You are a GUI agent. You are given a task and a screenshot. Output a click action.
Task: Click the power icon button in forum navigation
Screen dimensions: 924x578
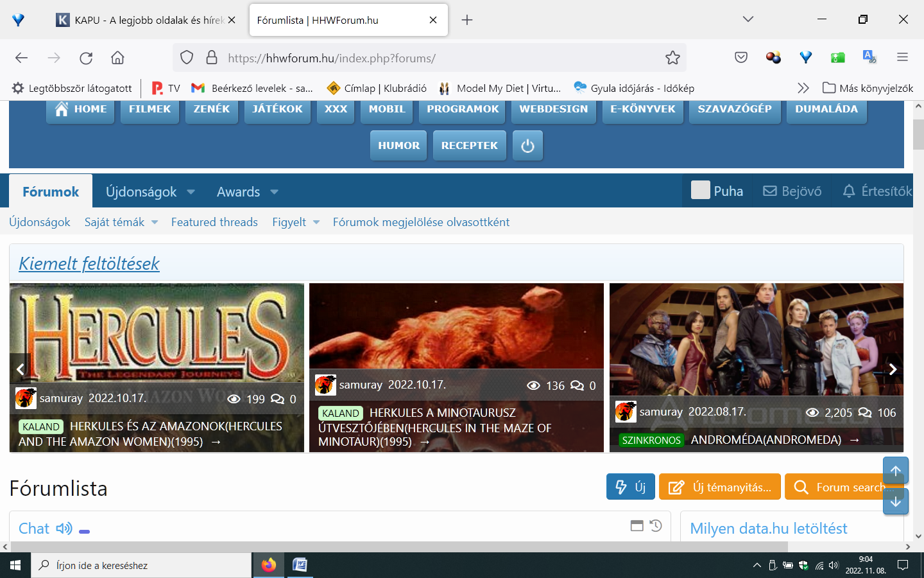pos(527,146)
